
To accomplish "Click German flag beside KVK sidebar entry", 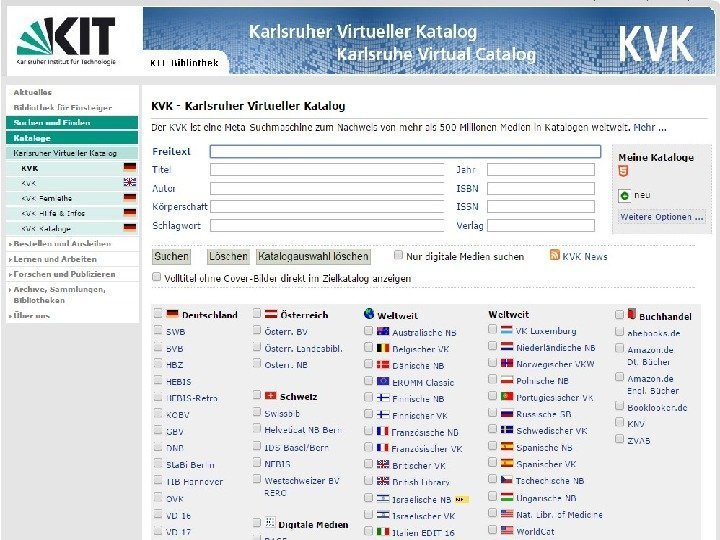I will [x=130, y=168].
